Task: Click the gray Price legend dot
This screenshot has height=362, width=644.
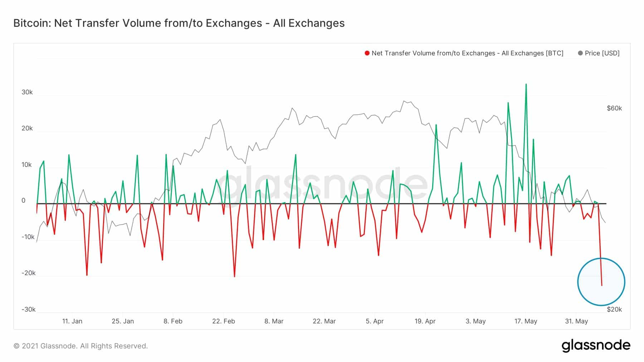Action: [x=580, y=53]
